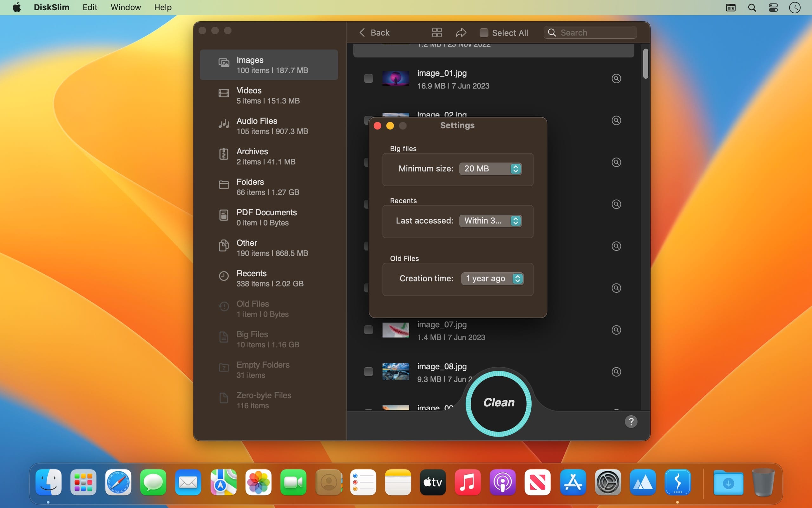Image resolution: width=812 pixels, height=508 pixels.
Task: Click the image_07.jpg file name
Action: pos(442,324)
